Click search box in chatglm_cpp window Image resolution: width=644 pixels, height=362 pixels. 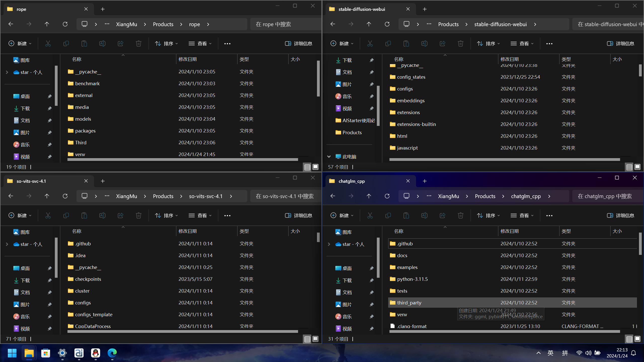(608, 196)
